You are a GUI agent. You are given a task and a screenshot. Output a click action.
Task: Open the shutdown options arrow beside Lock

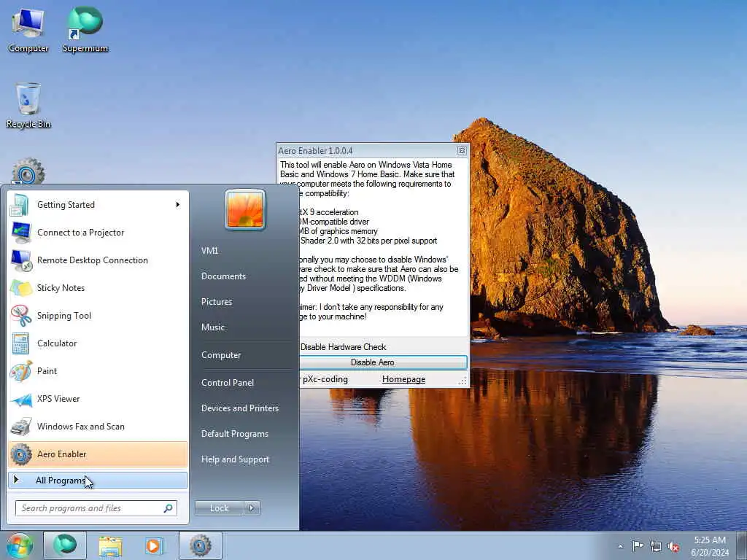tap(252, 508)
